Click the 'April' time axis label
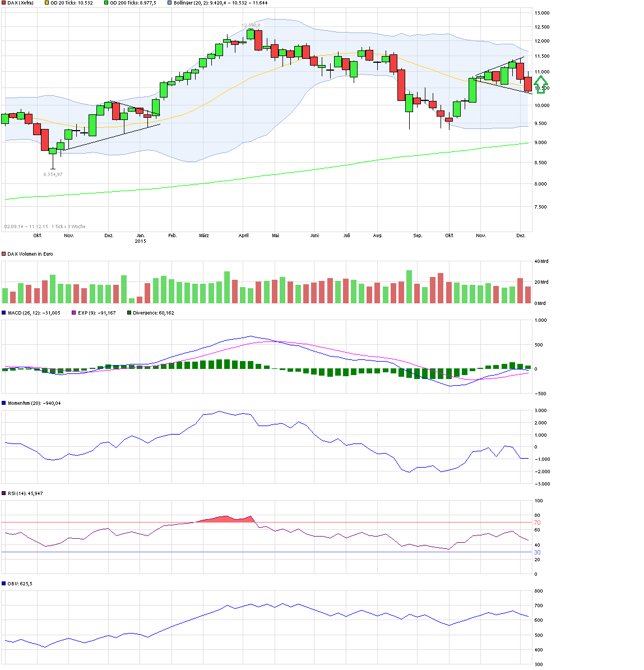Image resolution: width=644 pixels, height=670 pixels. tap(243, 235)
